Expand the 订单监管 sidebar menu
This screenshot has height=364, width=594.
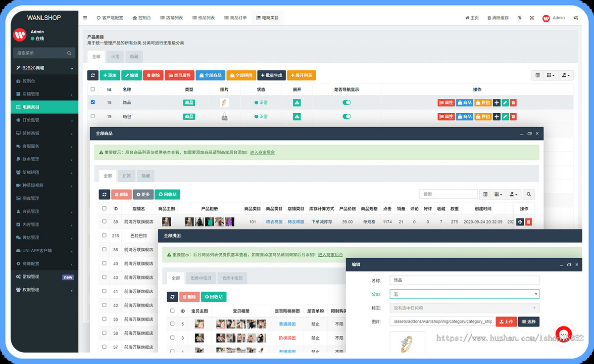pyautogui.click(x=45, y=120)
